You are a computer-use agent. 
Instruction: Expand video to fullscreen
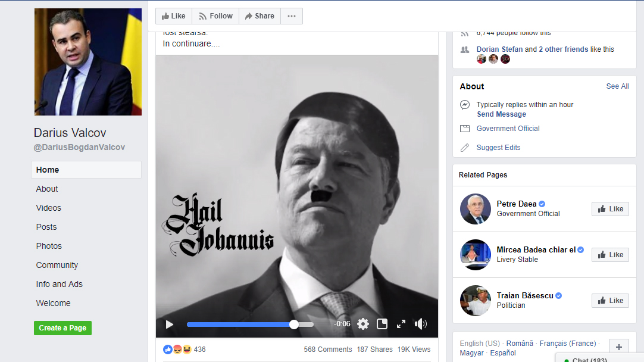click(x=401, y=324)
